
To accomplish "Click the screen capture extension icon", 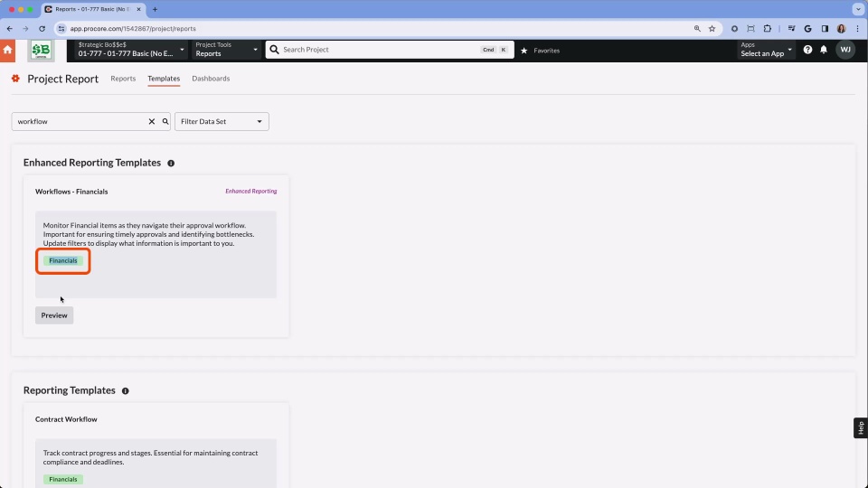I will click(x=750, y=29).
